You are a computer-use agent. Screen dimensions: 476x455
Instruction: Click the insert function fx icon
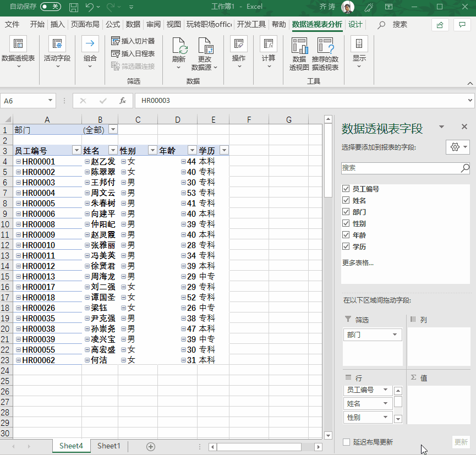coord(123,101)
